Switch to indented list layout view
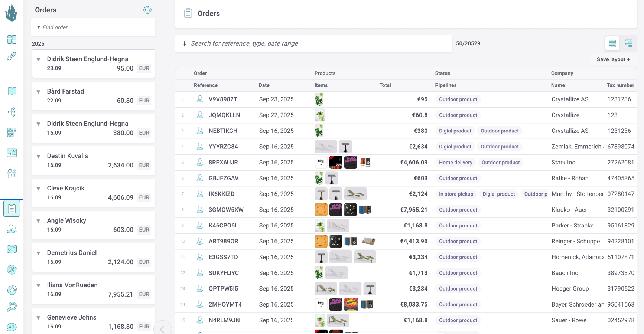Screen dimensions: 644x334 tap(628, 43)
